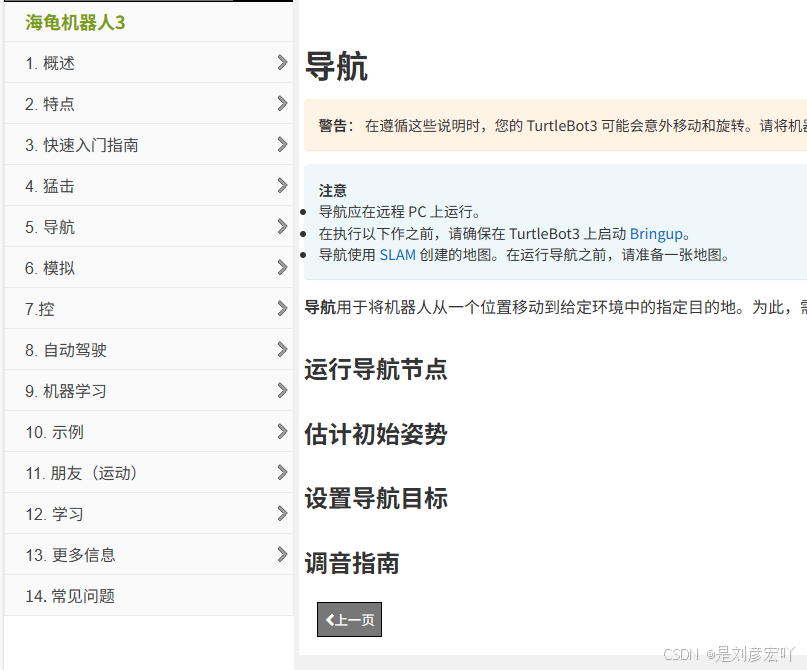Screen dimensions: 807x670
Task: Click the 警告 warning label
Action: [x=336, y=126]
